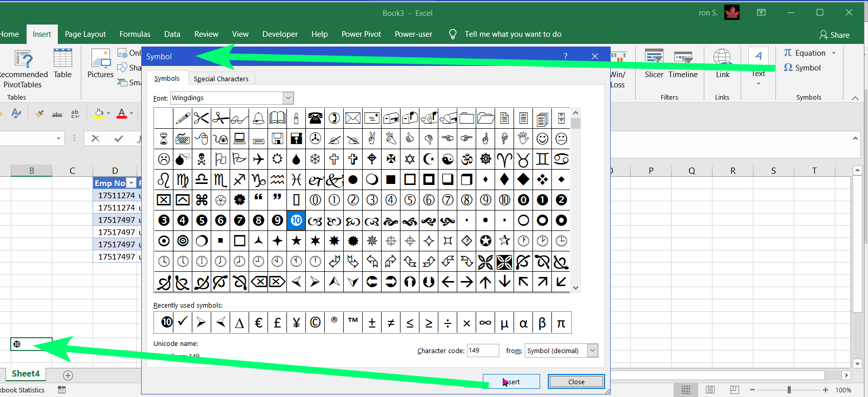Select the airplane symbol

click(258, 159)
